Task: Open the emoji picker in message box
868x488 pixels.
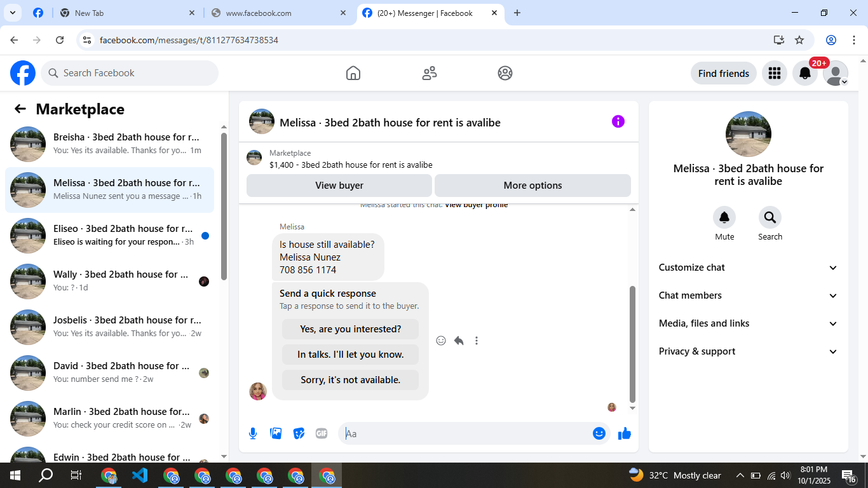Action: [x=599, y=433]
